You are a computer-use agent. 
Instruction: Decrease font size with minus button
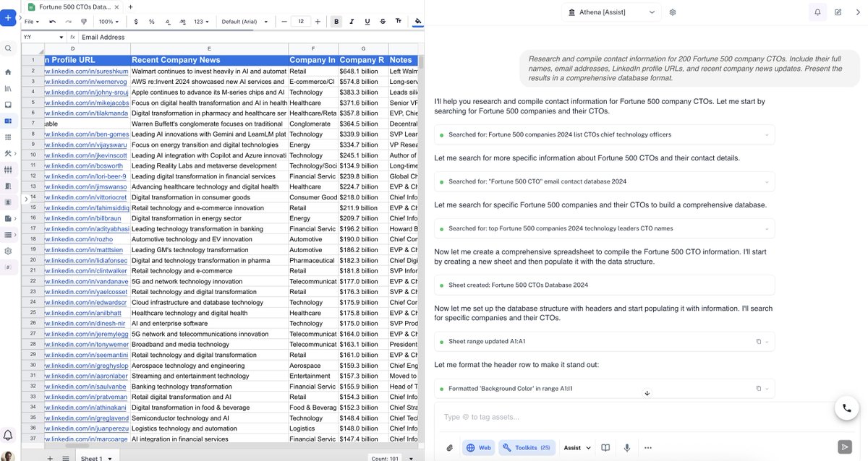point(284,22)
